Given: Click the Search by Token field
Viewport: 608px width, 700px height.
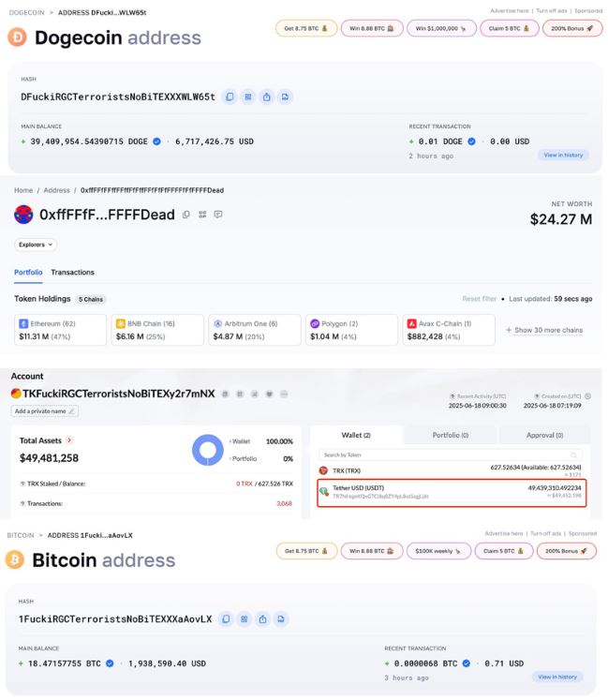Looking at the screenshot, I should (450, 454).
